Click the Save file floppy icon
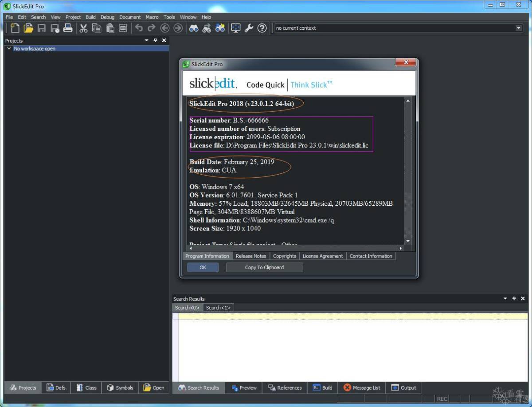532x407 pixels. point(42,28)
